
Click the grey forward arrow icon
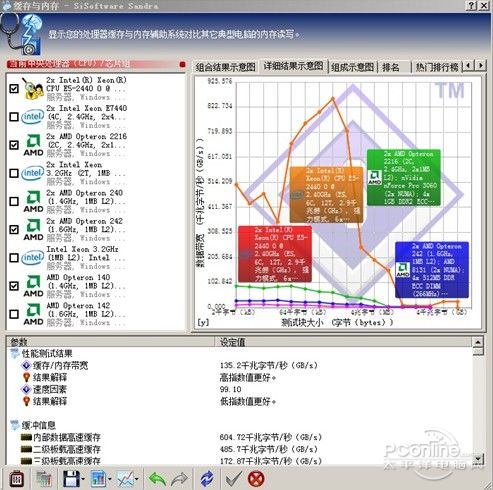(x=179, y=479)
